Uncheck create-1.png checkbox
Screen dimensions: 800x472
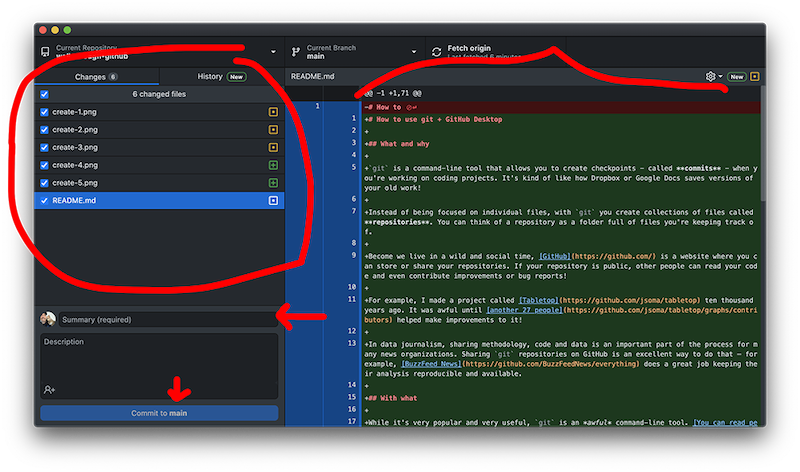coord(44,112)
